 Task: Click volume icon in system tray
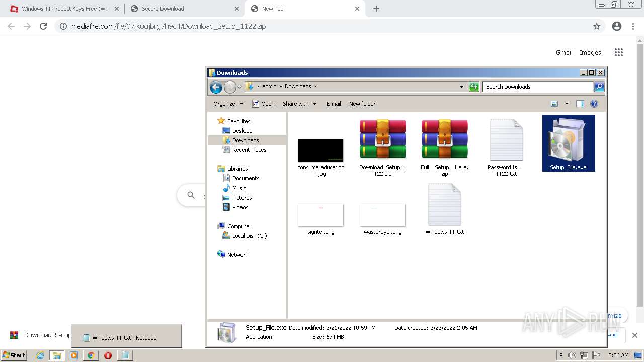pos(572,355)
